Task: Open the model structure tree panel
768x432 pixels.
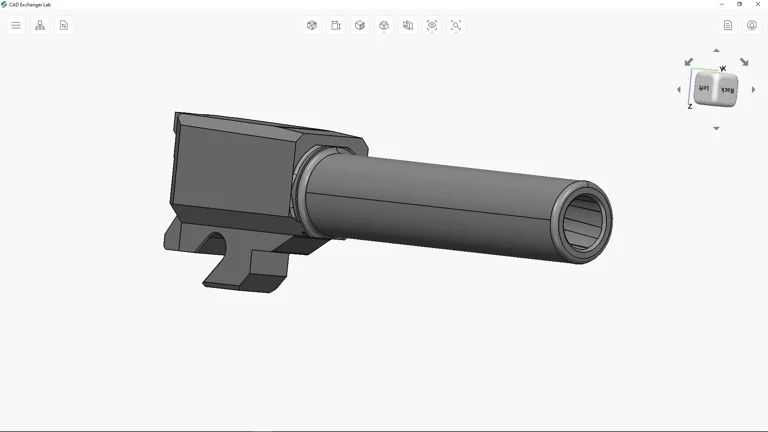Action: pos(40,25)
